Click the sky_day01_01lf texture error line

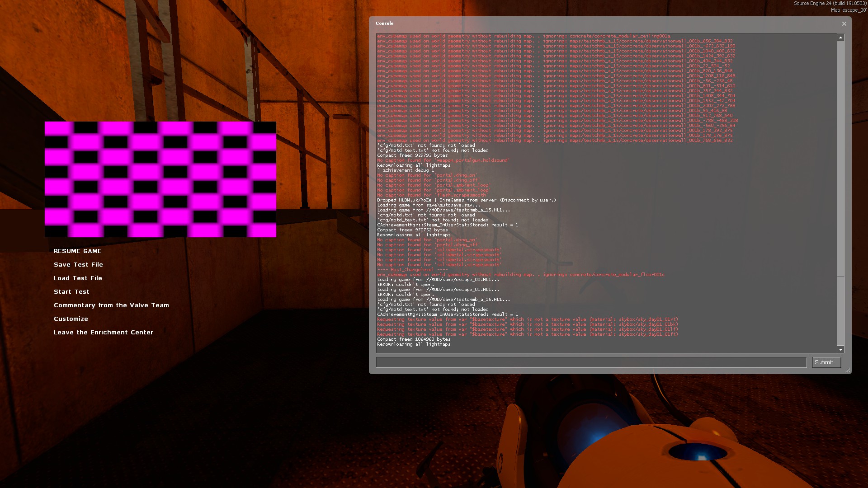click(x=528, y=329)
